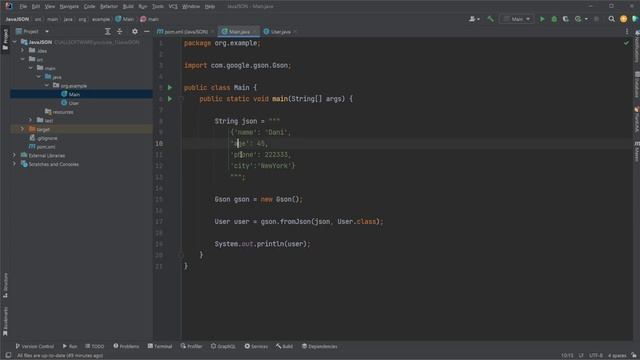640x360 pixels.
Task: Toggle the Structure tool window side tab
Action: (x=5, y=285)
